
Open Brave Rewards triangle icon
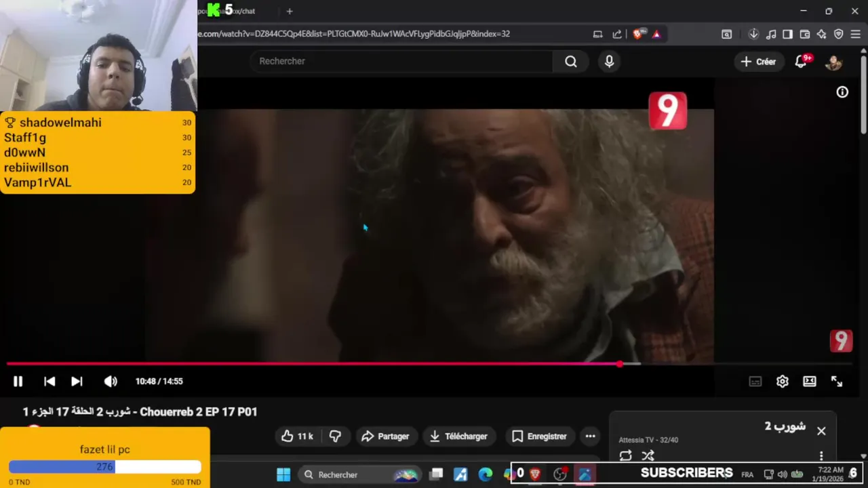[x=656, y=34]
